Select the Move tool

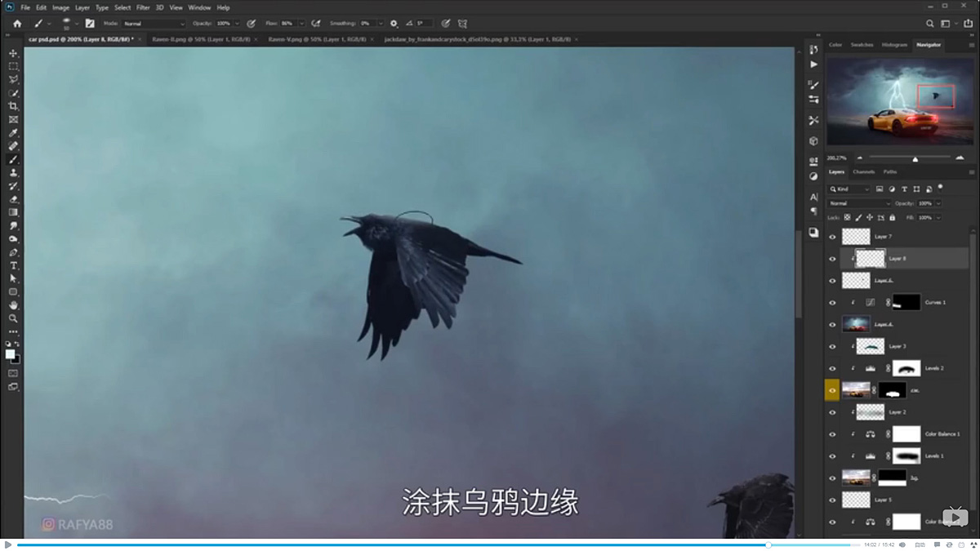[12, 51]
